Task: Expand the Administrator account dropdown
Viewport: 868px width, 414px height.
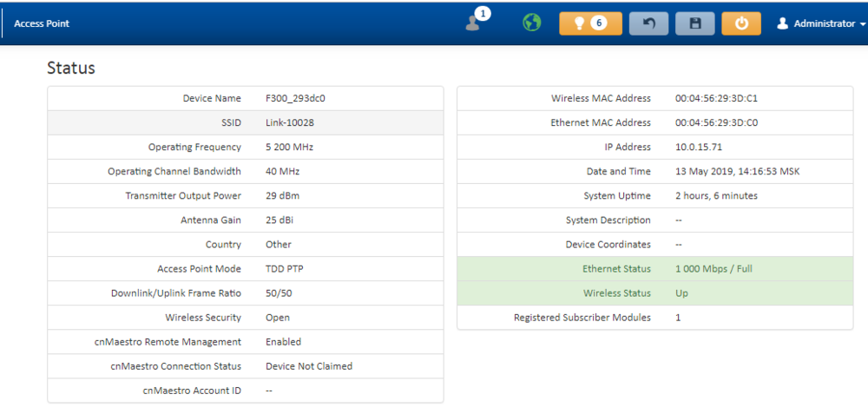Action: pyautogui.click(x=821, y=23)
